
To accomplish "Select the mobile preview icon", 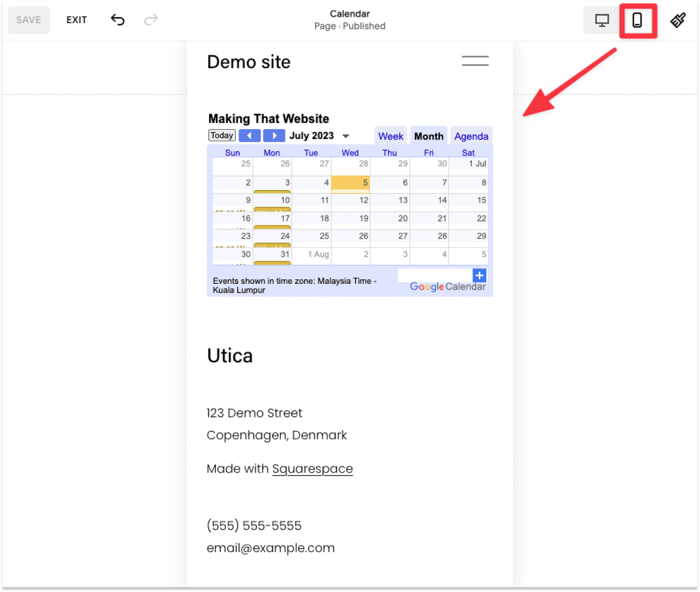I will coord(637,20).
